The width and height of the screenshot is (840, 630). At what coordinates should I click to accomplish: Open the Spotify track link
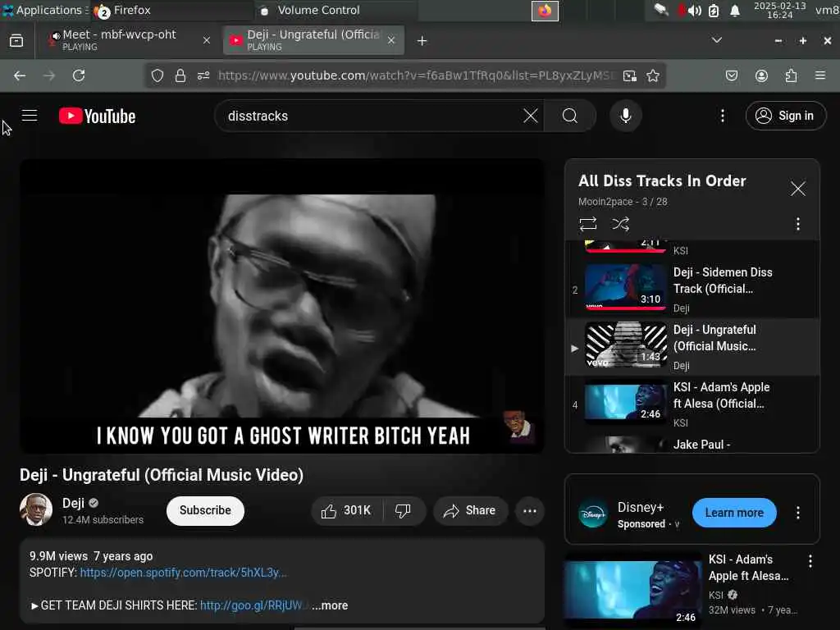(x=183, y=573)
